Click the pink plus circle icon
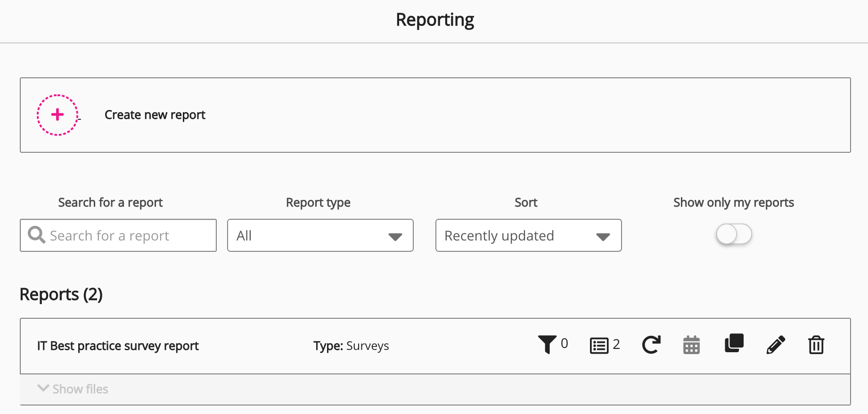 57,115
